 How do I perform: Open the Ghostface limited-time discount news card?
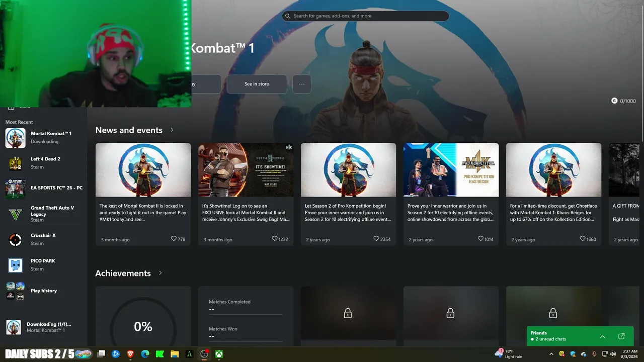coord(553,195)
